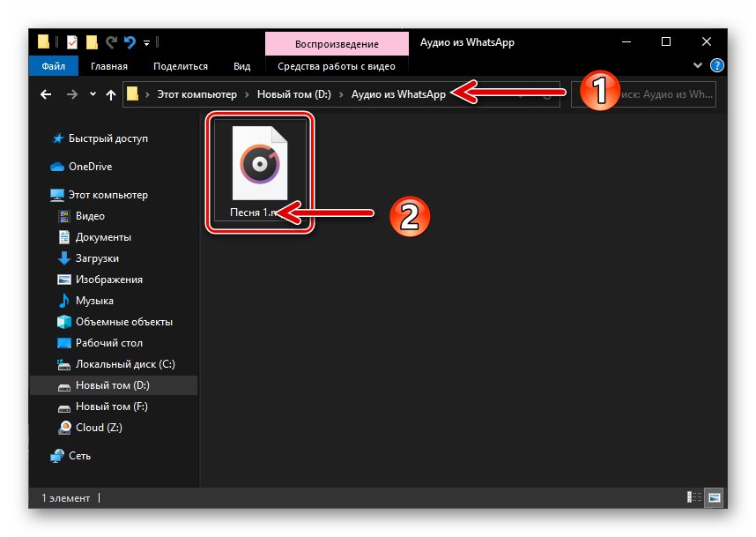This screenshot has width=756, height=537.
Task: Click the forward navigation arrow
Action: 72,94
